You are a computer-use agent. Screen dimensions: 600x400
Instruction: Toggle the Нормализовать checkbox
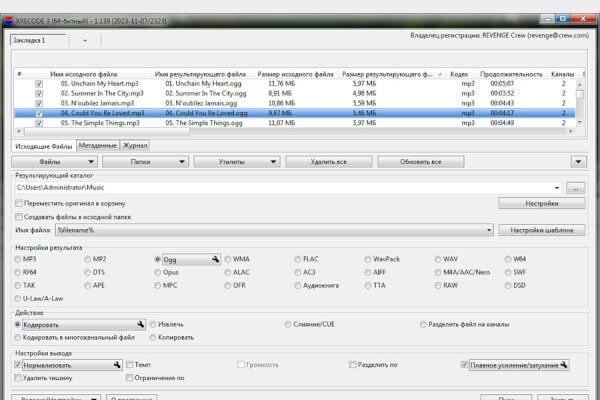click(x=18, y=365)
